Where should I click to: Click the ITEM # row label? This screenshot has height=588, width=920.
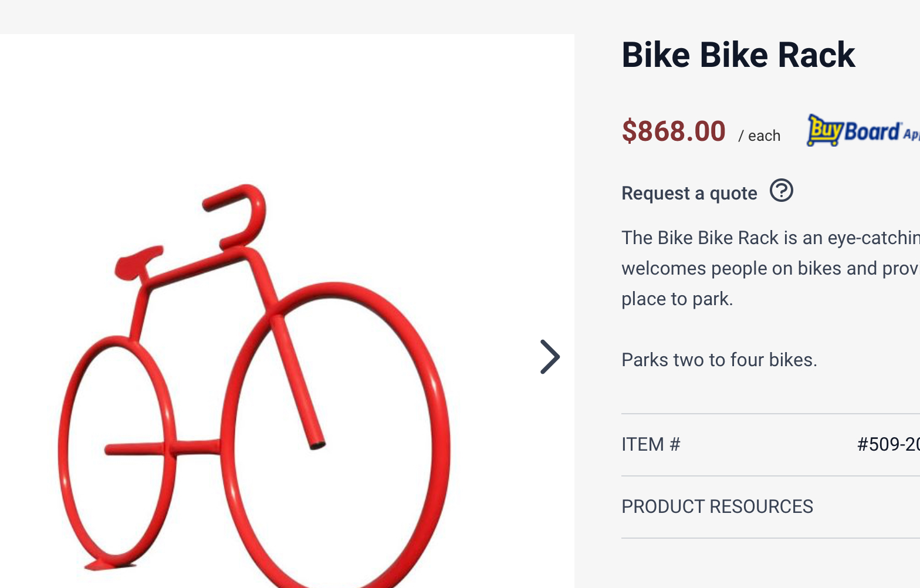click(651, 444)
